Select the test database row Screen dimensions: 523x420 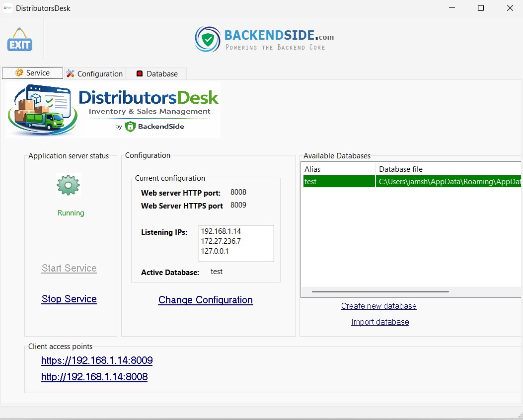click(338, 182)
